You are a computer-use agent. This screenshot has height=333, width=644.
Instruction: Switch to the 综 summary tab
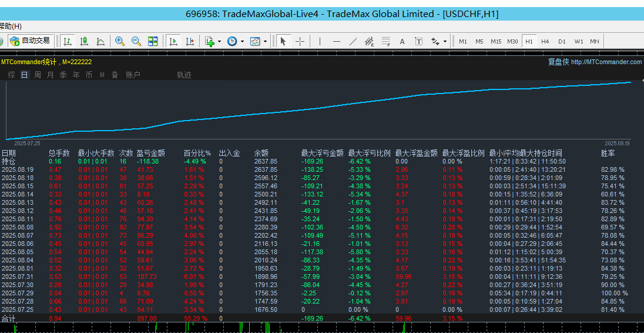tap(12, 75)
